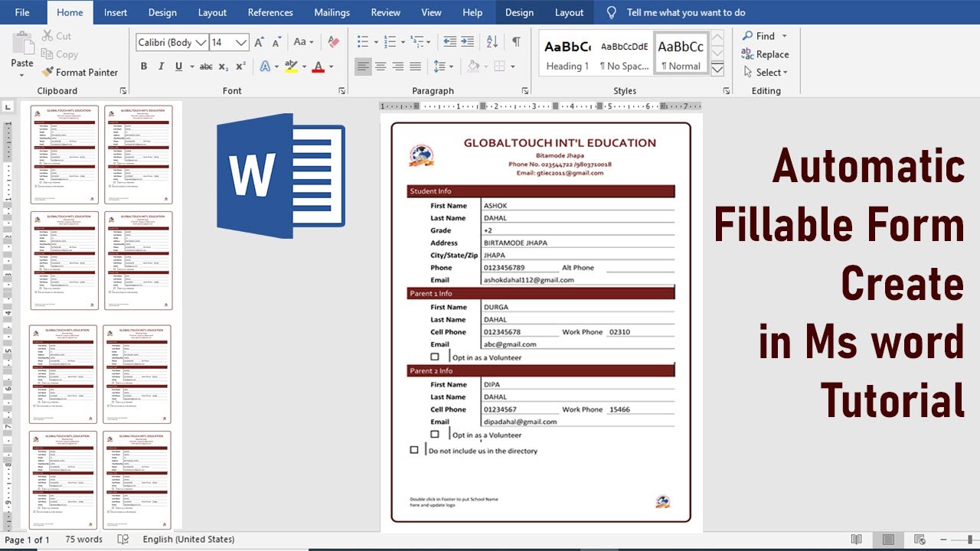Click the 75 words count
Screen dimensions: 980x551
coord(83,540)
